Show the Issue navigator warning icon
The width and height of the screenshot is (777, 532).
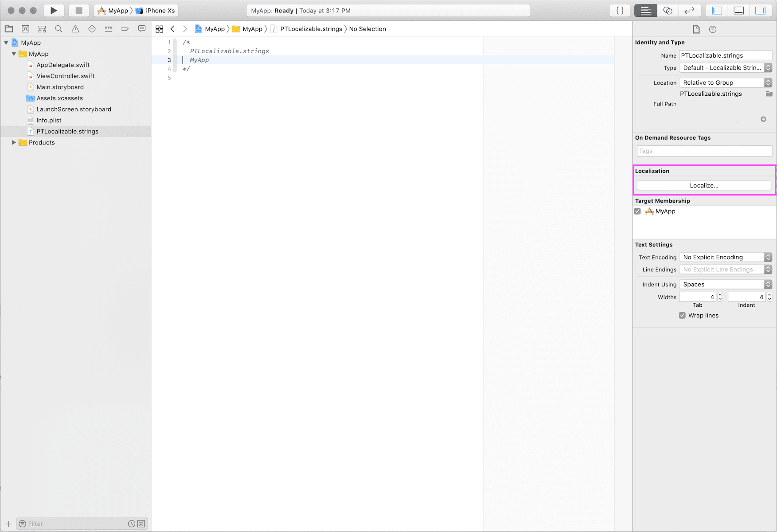75,29
